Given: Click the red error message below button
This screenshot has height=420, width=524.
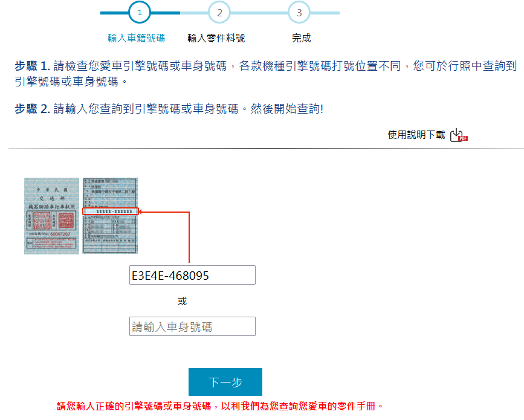Looking at the screenshot, I should click(220, 406).
